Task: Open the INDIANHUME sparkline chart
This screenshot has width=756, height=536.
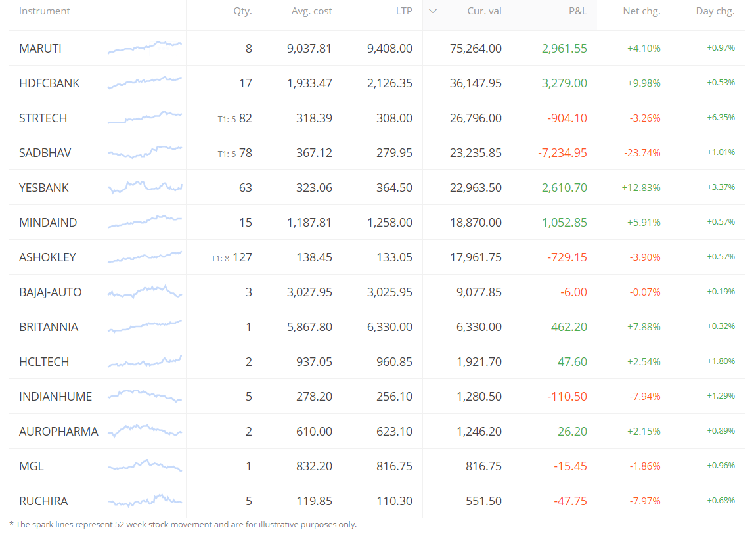Action: [145, 395]
